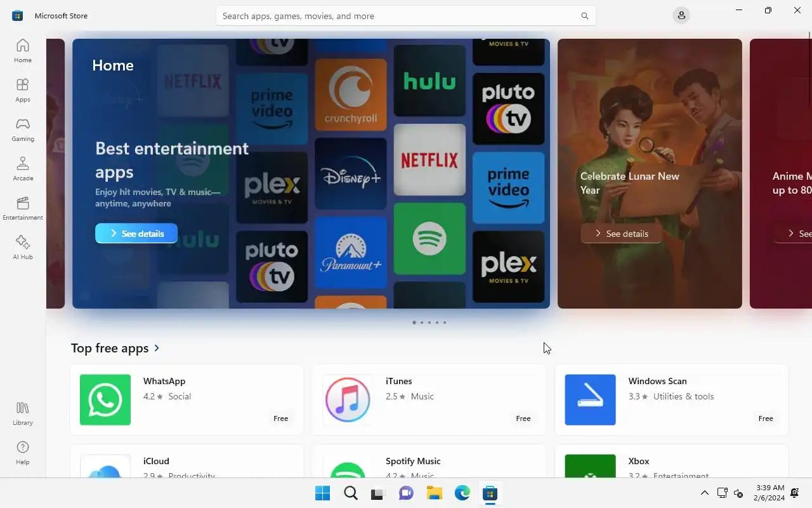The width and height of the screenshot is (812, 508).
Task: Click the 'iTunes' title text
Action: coord(399,381)
